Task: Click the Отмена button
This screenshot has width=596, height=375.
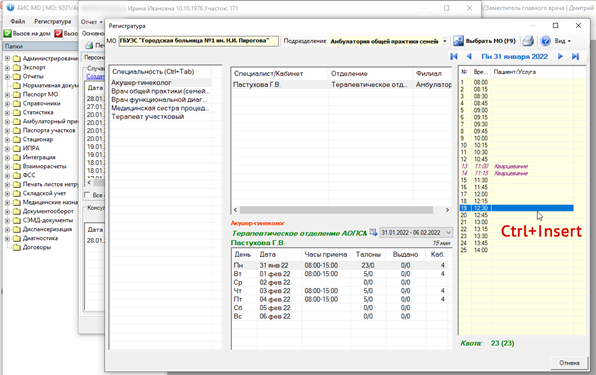Action: [569, 362]
